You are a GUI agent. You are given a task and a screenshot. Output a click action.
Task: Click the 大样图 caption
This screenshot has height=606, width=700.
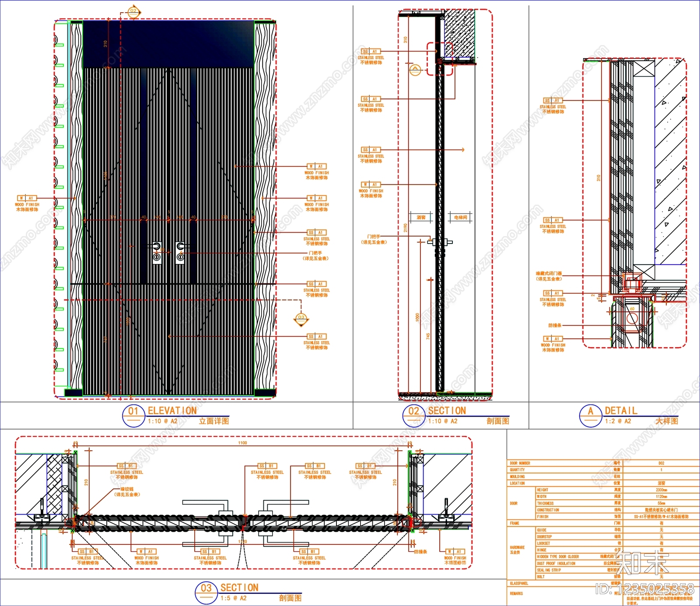tap(667, 421)
